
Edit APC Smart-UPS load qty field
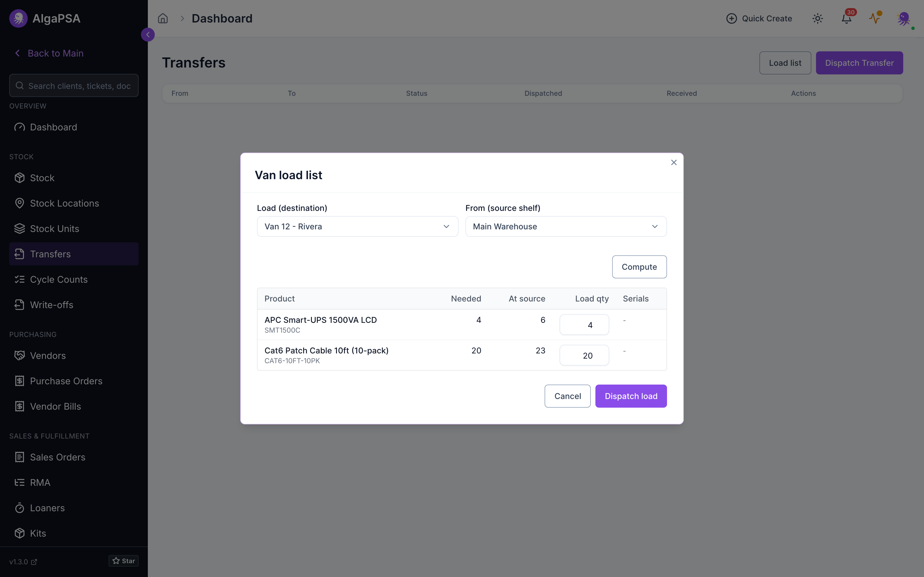(584, 325)
